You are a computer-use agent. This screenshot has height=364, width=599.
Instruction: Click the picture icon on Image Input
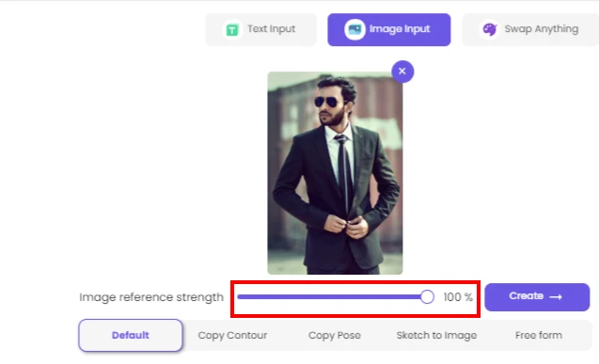tap(355, 29)
